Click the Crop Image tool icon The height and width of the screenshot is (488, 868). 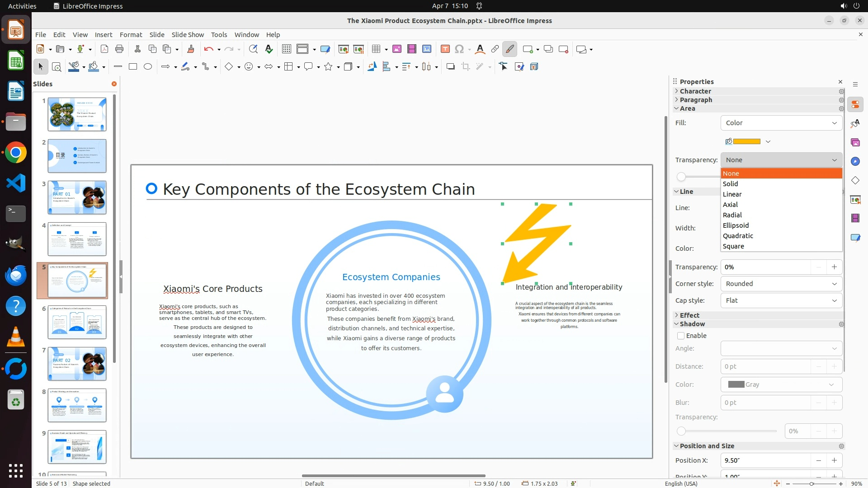coord(466,67)
